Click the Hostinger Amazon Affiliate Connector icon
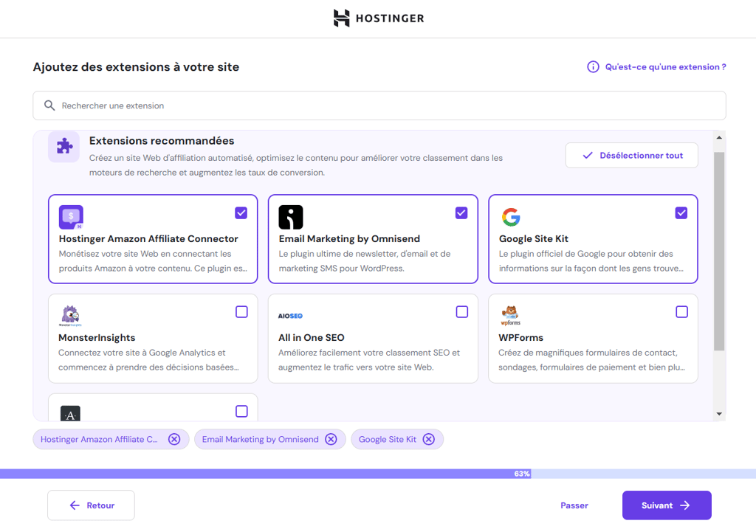The height and width of the screenshot is (532, 756). [x=71, y=217]
